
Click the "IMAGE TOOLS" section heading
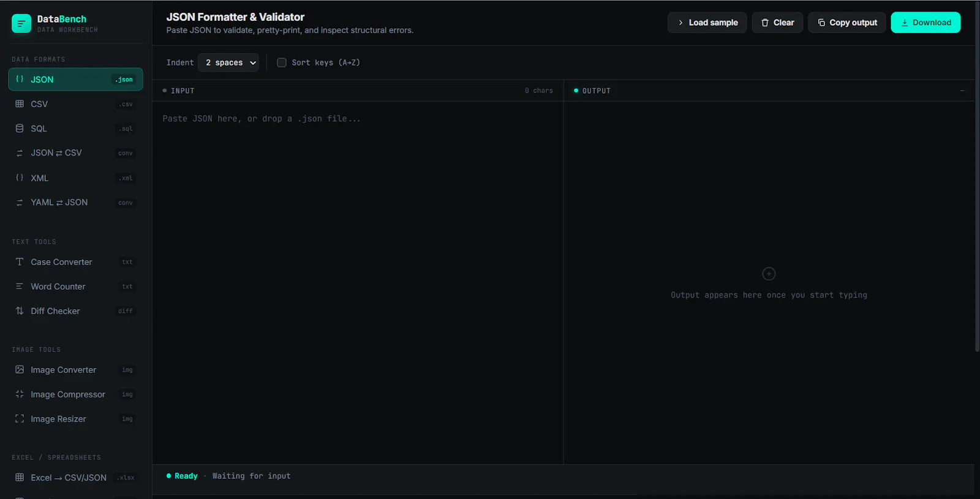[x=36, y=350]
